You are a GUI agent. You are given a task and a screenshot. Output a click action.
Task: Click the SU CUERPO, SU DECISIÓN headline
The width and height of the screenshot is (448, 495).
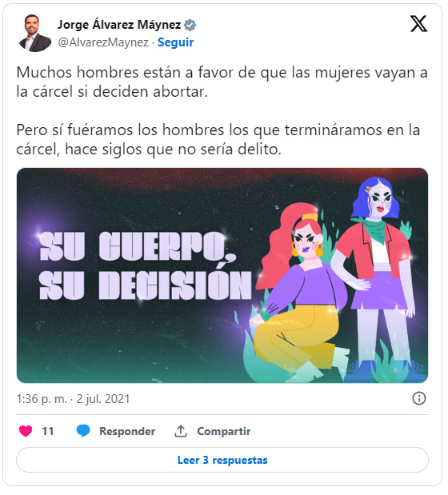pos(146,267)
